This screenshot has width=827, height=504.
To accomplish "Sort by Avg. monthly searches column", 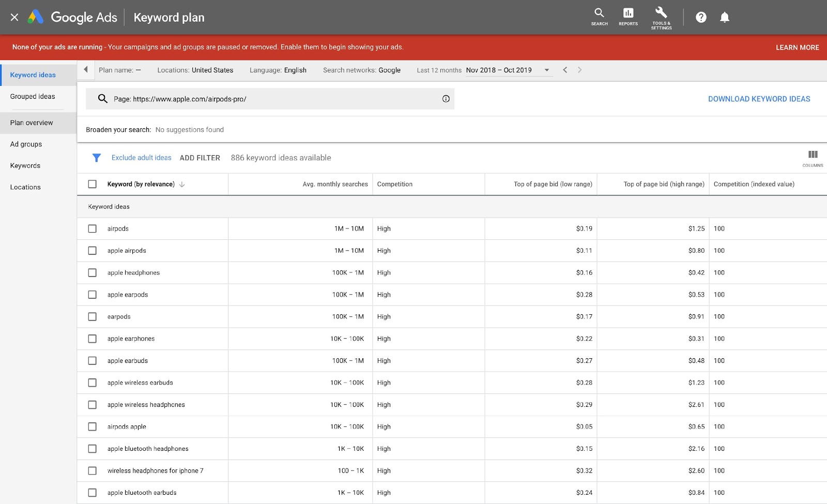I will (x=335, y=185).
